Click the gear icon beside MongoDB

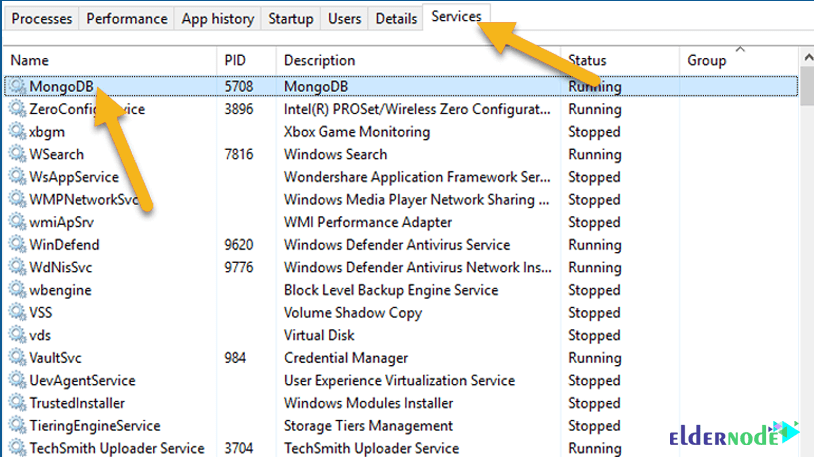coord(17,86)
